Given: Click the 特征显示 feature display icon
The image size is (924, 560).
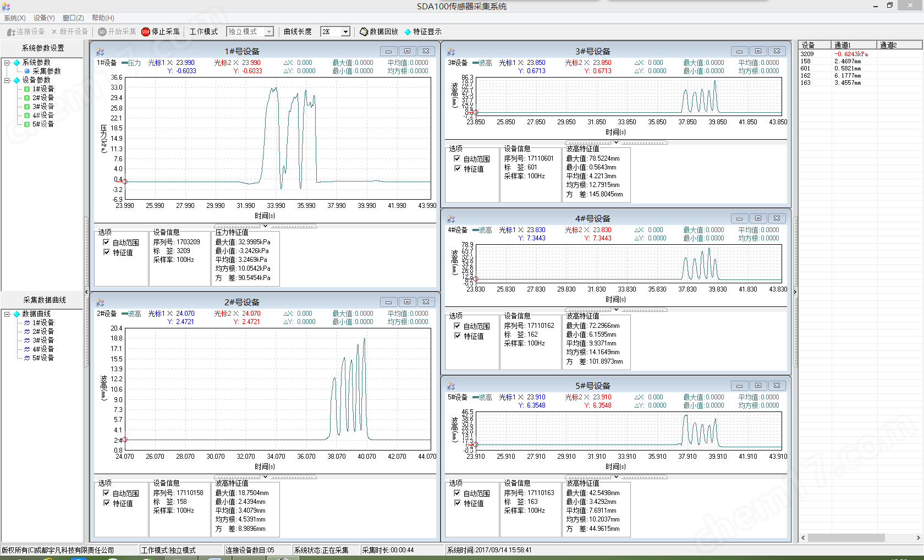Looking at the screenshot, I should [x=408, y=32].
